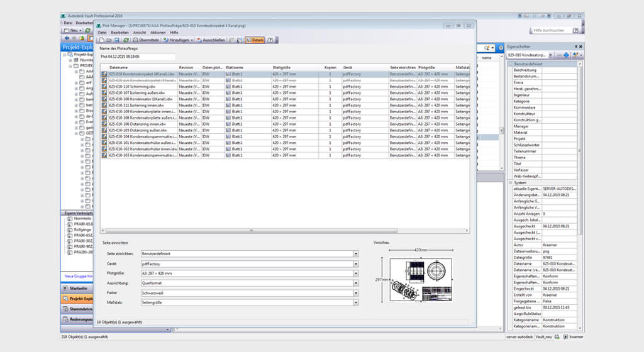Screen dimensions: 644x352
Task: Open the Ansicht menu in Plot-Manager
Action: tap(140, 32)
